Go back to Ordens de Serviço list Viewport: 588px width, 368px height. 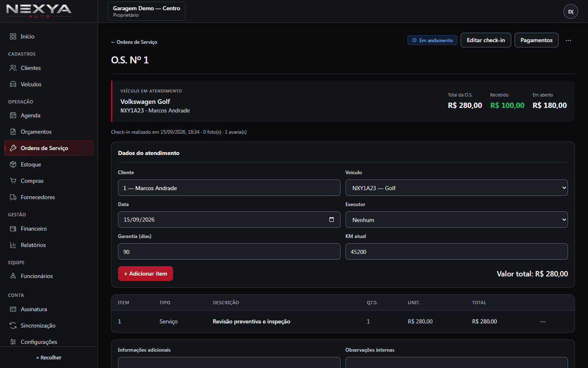(x=134, y=42)
